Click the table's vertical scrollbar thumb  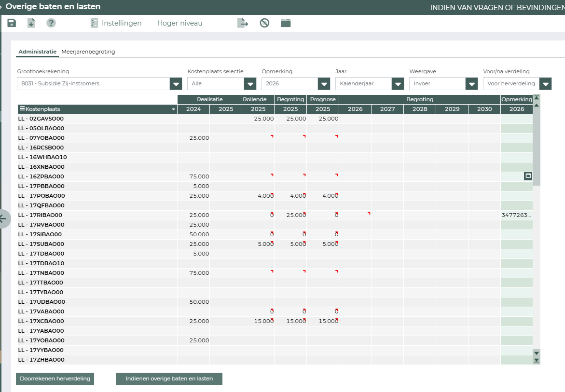[x=537, y=148]
